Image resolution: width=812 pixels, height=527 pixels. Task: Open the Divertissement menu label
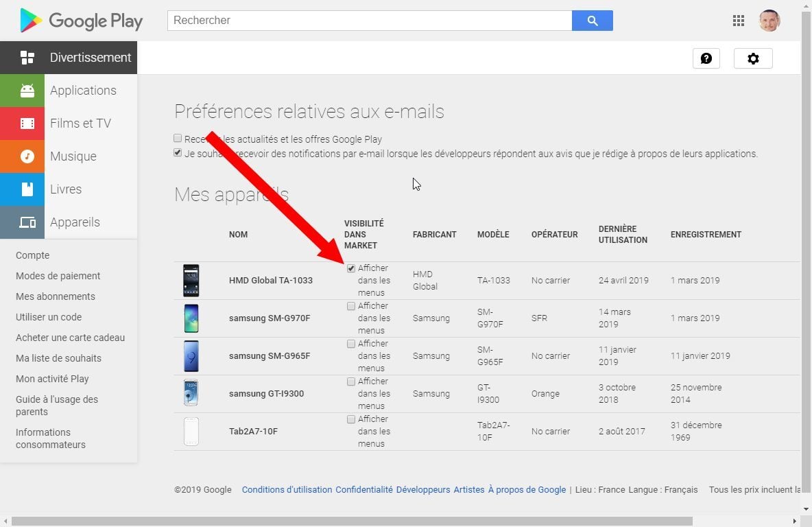pos(91,58)
